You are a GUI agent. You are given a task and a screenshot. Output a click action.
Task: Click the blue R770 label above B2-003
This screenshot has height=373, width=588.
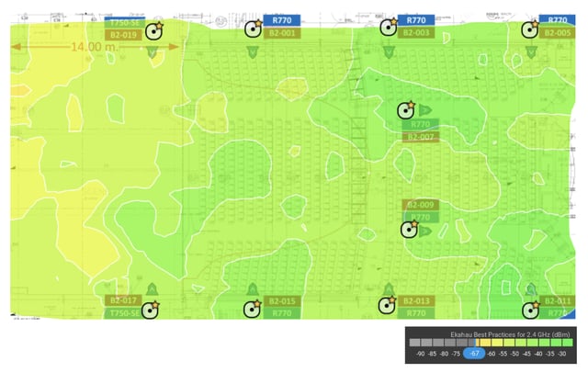(x=416, y=20)
